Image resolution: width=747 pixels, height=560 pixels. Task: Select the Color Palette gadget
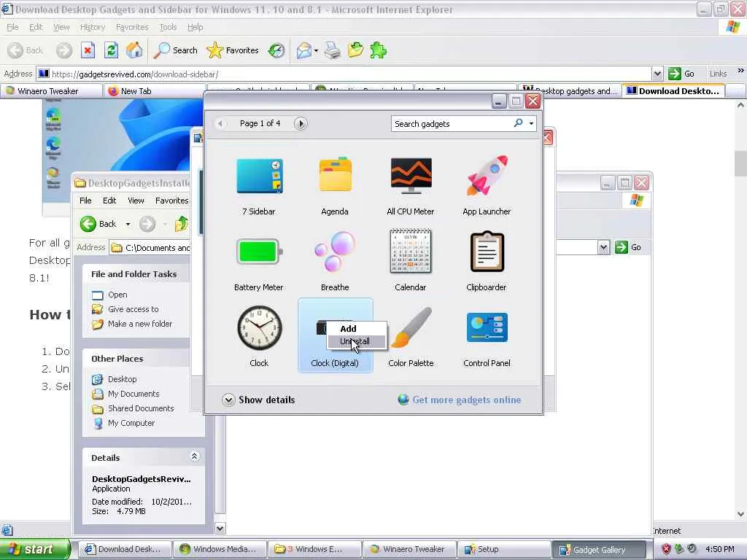(411, 327)
